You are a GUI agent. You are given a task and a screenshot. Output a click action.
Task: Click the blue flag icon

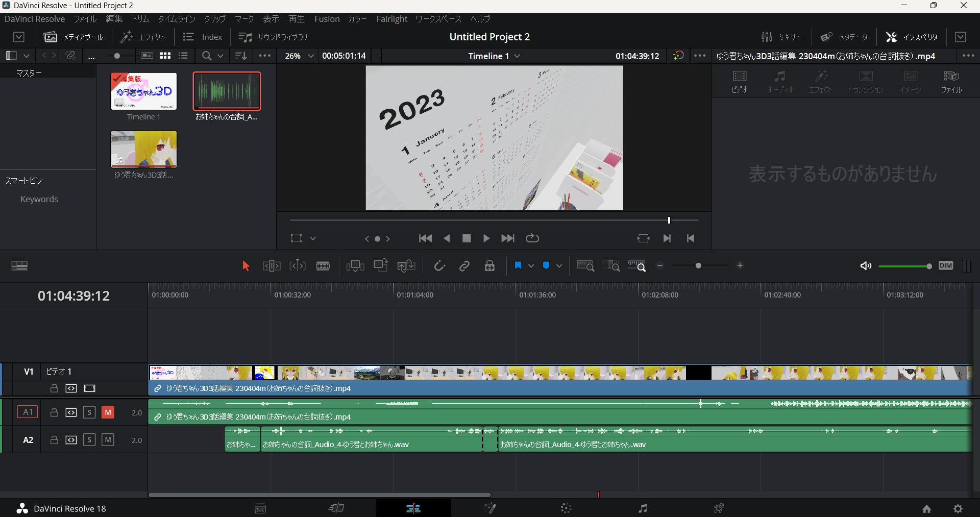click(x=518, y=266)
